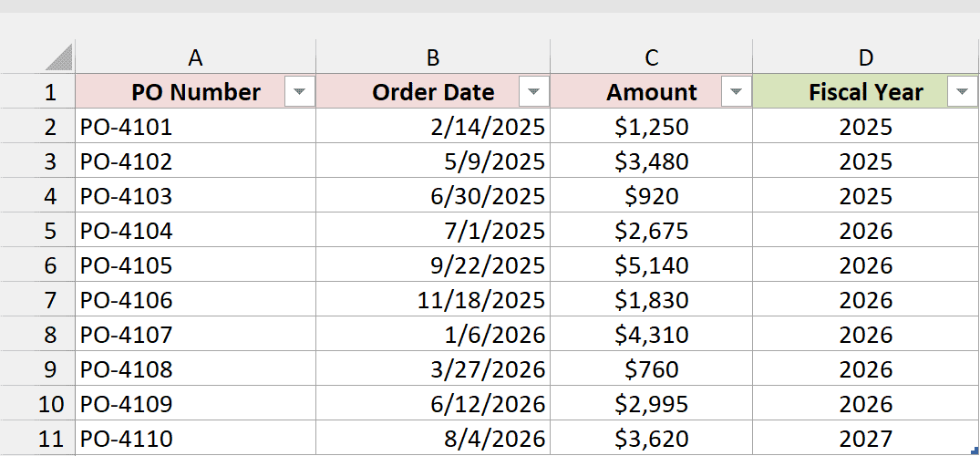
Task: Select cell PO-4110
Action: pyautogui.click(x=196, y=439)
